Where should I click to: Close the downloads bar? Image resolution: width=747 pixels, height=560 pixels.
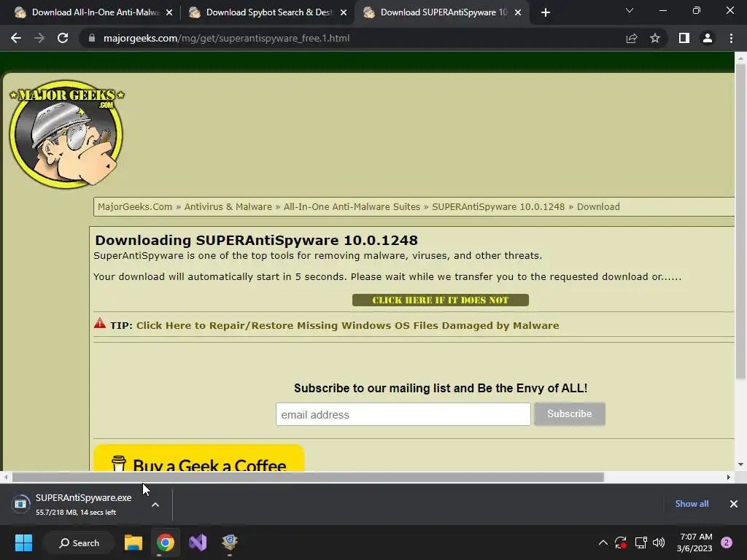point(734,504)
